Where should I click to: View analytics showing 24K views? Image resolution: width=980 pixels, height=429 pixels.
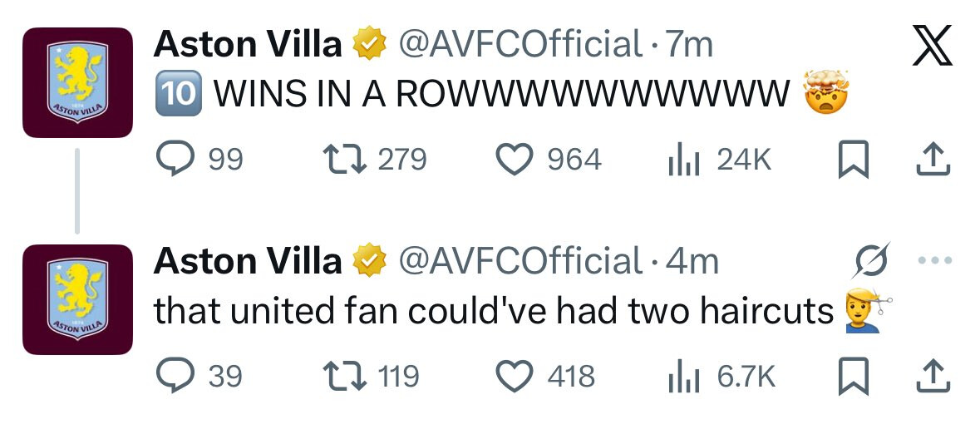680,159
